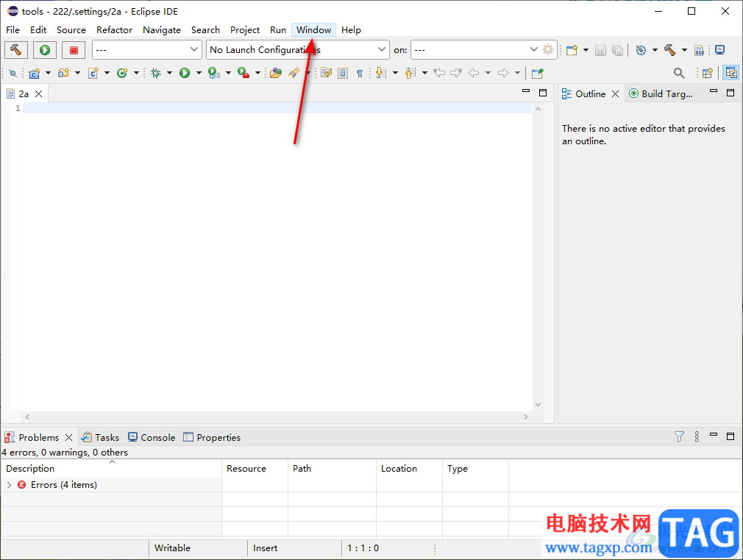Click the Skip All Breakpoints icon

click(13, 73)
